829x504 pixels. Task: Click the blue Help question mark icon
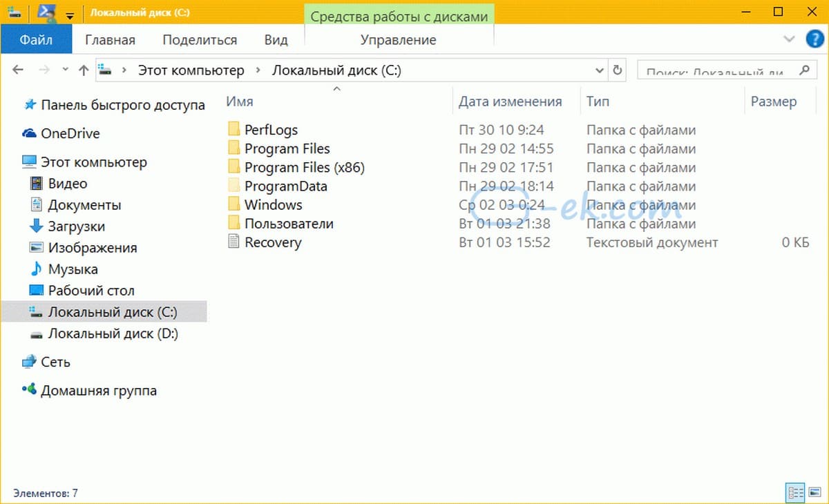click(x=814, y=39)
